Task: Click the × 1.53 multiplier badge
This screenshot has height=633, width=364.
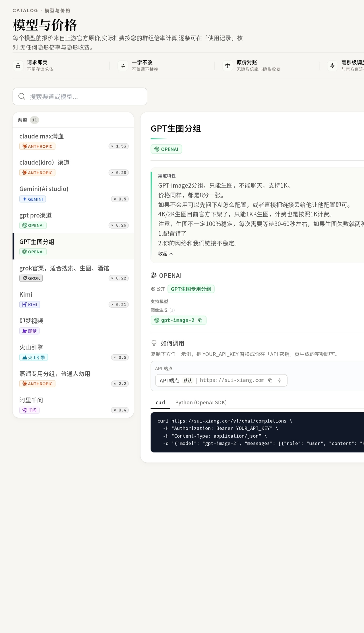Action: tap(119, 146)
